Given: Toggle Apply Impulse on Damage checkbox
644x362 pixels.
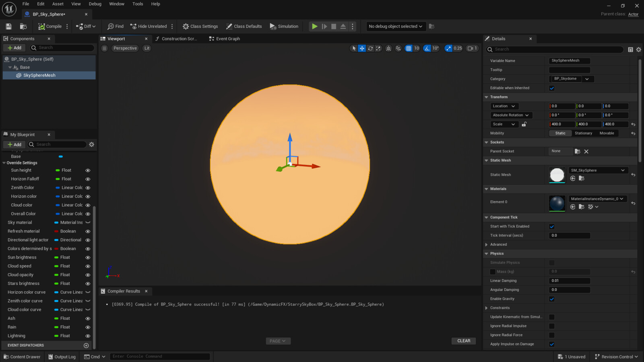Looking at the screenshot, I should coord(552,344).
